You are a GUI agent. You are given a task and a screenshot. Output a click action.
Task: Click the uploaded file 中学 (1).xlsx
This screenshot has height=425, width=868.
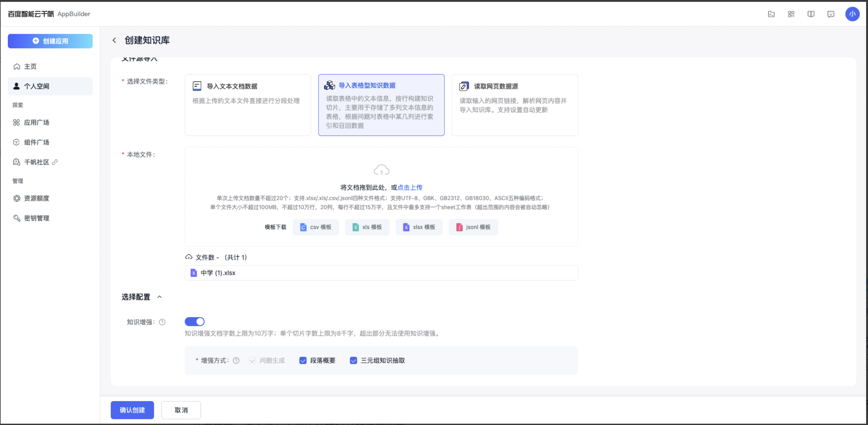pos(381,273)
